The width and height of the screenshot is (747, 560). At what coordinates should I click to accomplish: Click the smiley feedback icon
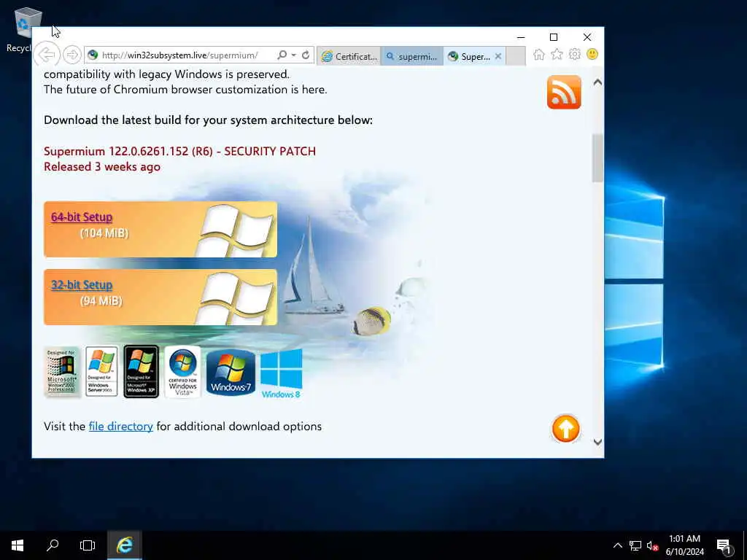coord(592,54)
